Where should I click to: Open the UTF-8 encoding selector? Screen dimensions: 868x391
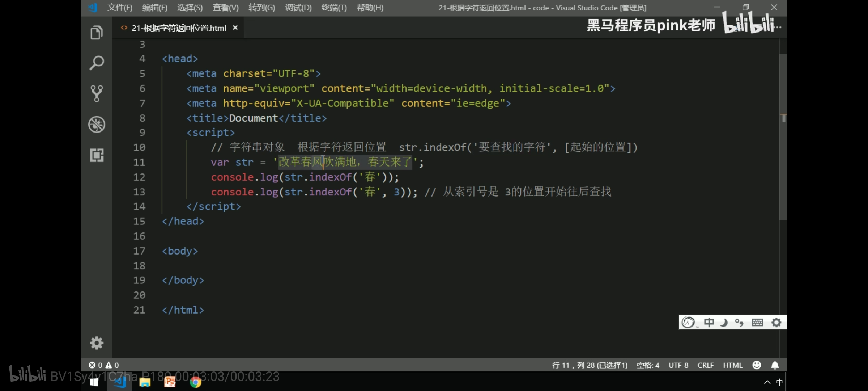(x=678, y=365)
